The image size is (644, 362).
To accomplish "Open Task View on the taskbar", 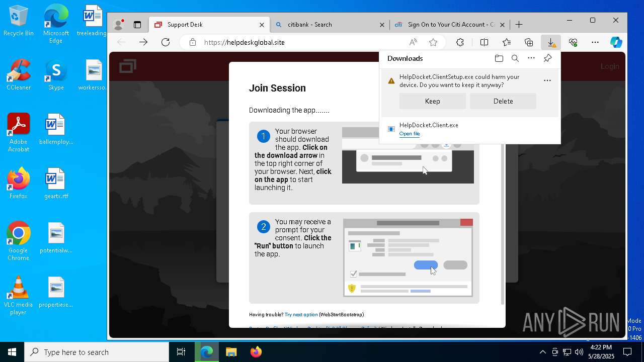I will point(181,352).
